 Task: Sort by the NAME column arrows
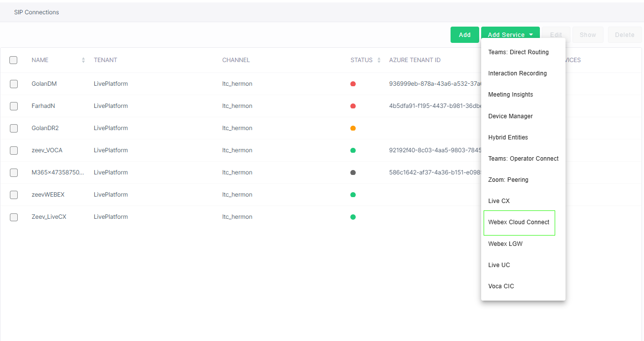click(83, 60)
